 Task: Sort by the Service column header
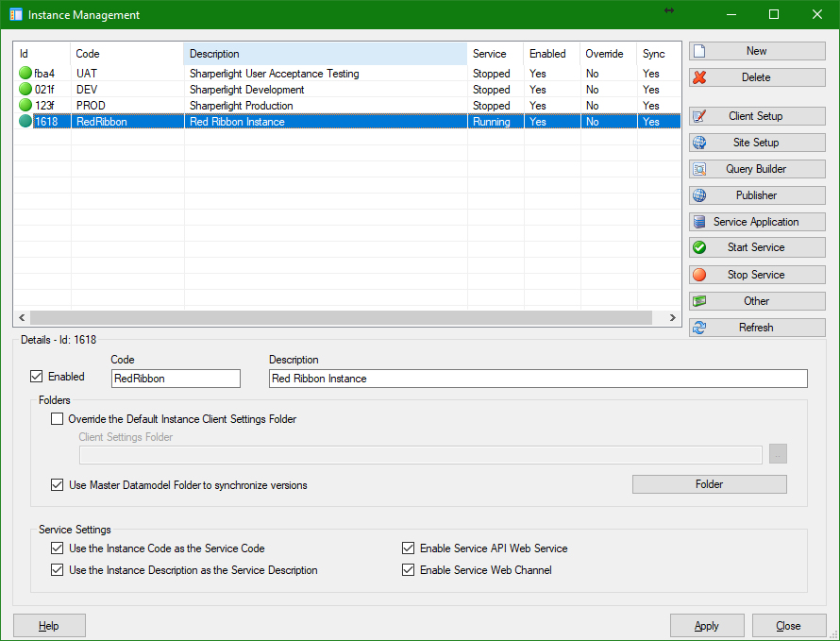coord(496,54)
